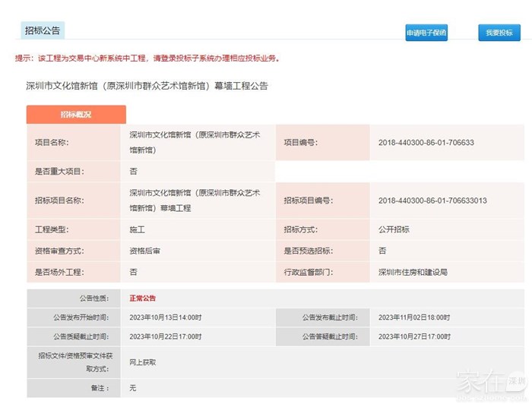The width and height of the screenshot is (532, 404).
Task: Click the 招标方式 value 公开招标
Action: pyautogui.click(x=393, y=229)
